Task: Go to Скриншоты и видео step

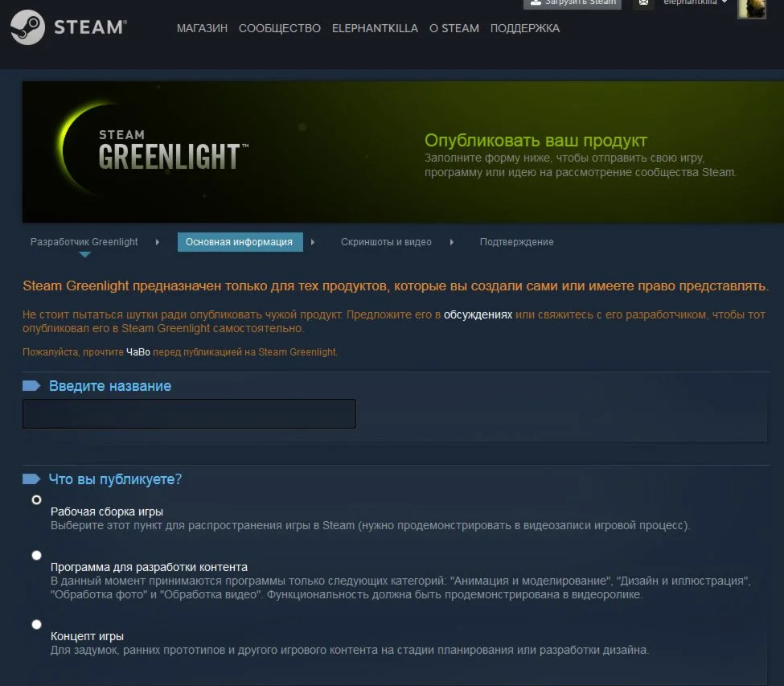Action: click(386, 242)
